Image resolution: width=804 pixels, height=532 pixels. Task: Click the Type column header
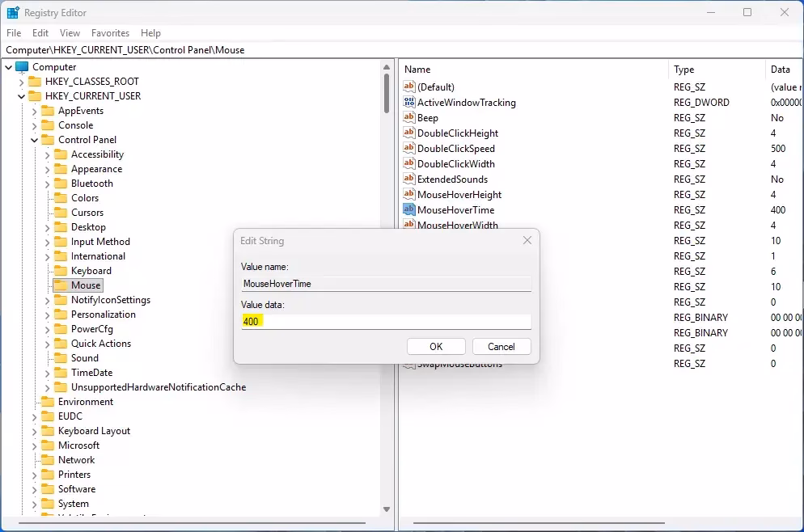click(x=684, y=70)
